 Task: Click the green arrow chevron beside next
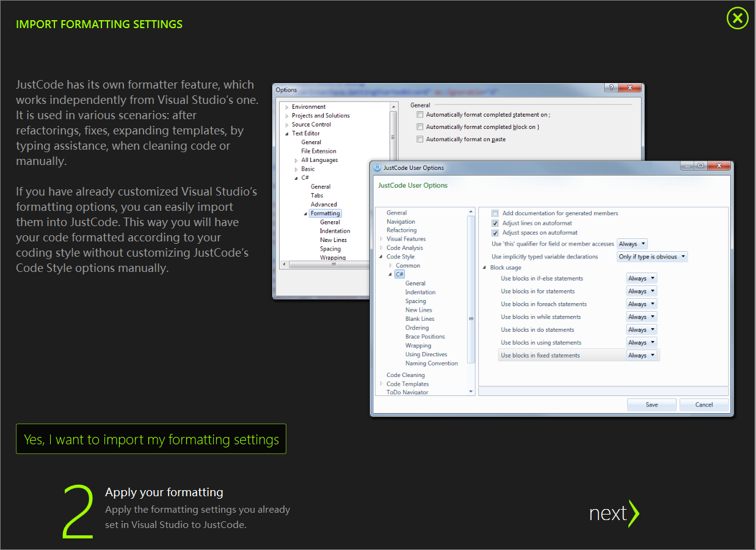click(x=634, y=513)
